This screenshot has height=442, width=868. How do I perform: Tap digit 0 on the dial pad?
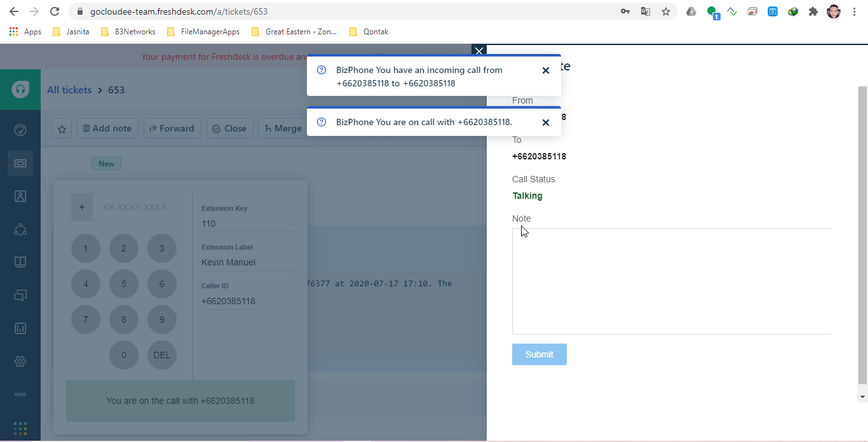point(124,355)
